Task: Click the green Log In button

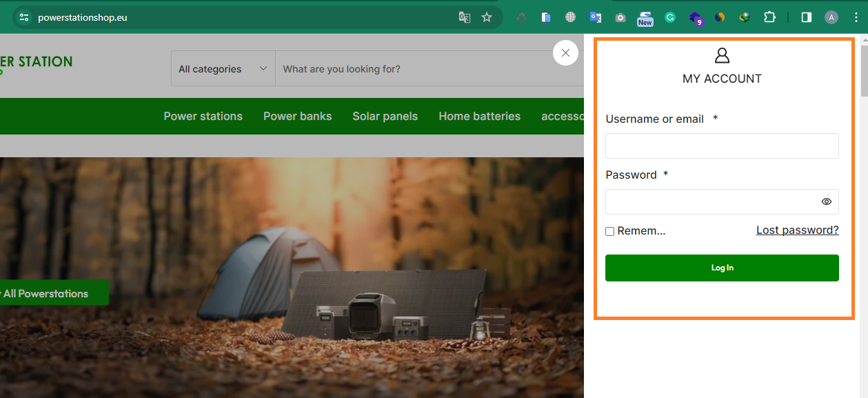Action: click(722, 268)
